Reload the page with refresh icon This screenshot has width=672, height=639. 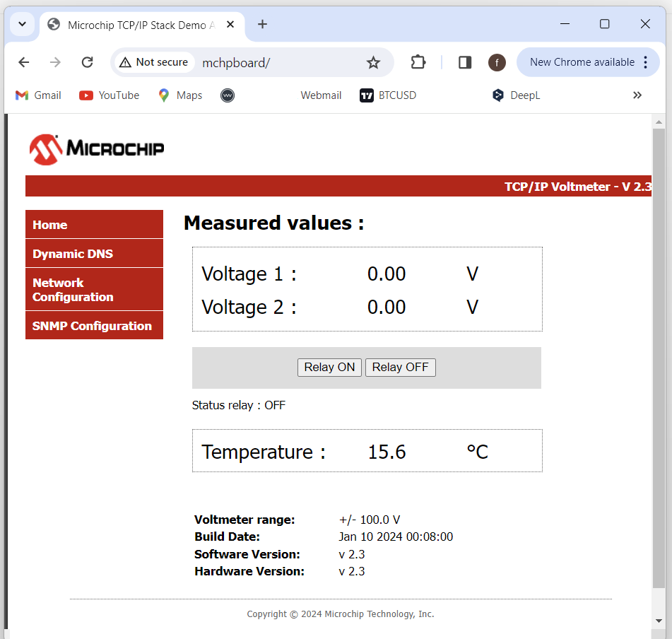(x=88, y=63)
